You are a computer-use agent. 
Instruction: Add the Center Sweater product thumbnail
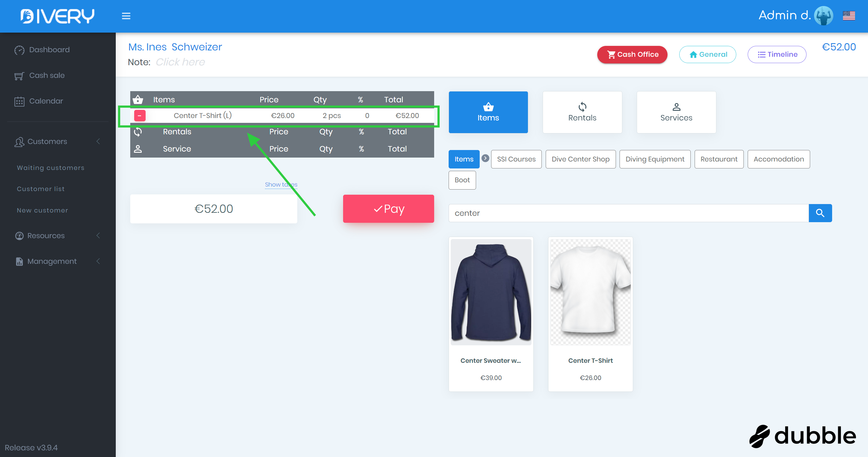point(491,292)
